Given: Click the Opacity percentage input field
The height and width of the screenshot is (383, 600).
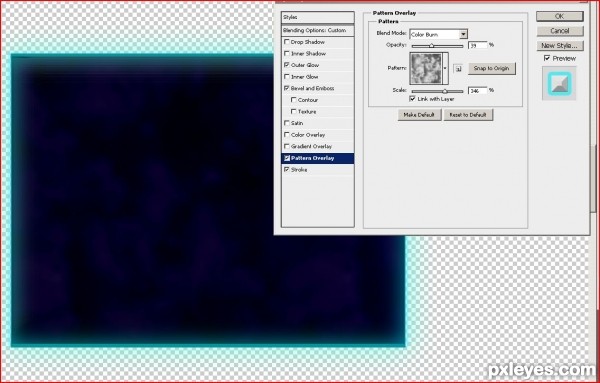Looking at the screenshot, I should (x=478, y=45).
